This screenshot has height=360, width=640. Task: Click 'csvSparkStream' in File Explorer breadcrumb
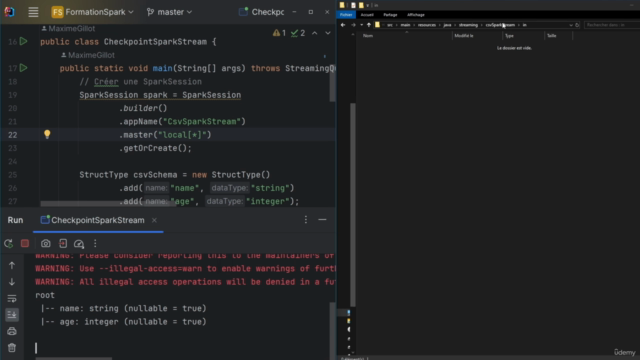click(x=500, y=25)
